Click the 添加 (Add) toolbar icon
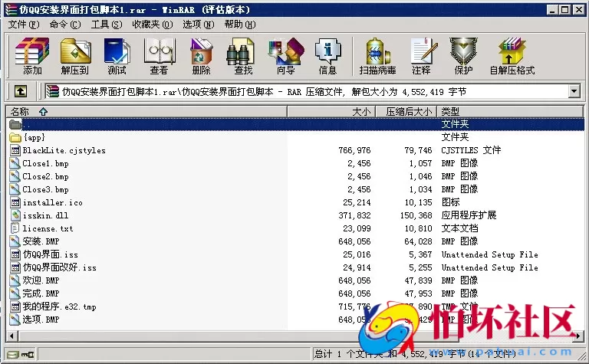Viewport: 589px width, 364px height. click(32, 51)
